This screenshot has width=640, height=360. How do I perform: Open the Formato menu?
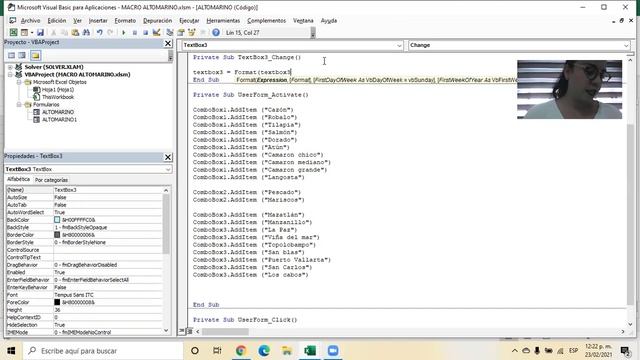(125, 20)
